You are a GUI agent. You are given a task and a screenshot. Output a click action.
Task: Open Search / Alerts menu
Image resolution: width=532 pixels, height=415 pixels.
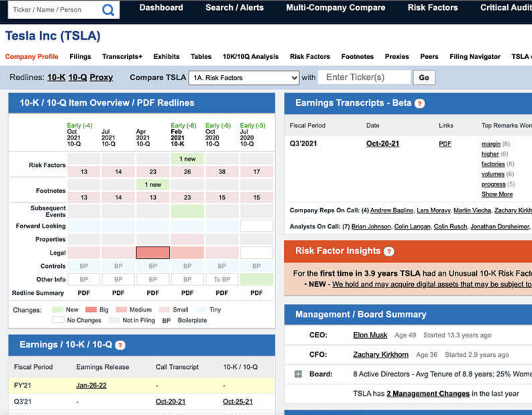pos(234,8)
